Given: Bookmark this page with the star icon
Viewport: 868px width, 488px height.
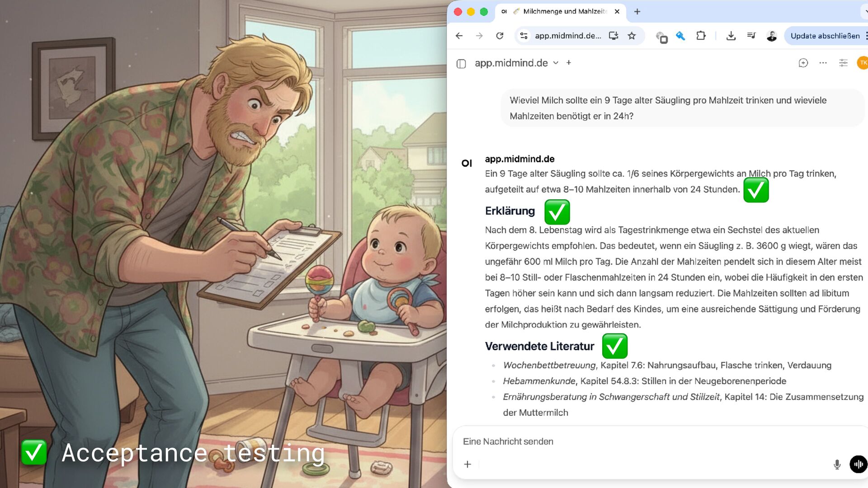Looking at the screenshot, I should 632,36.
